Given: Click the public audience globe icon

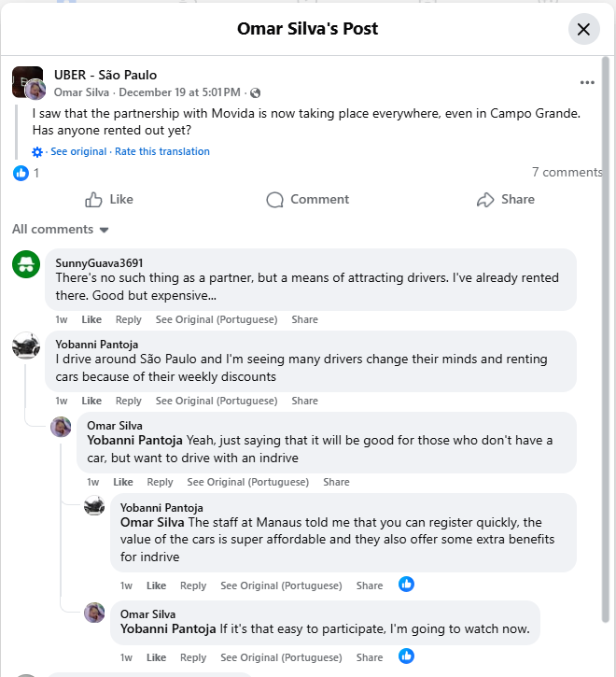Looking at the screenshot, I should [x=256, y=93].
